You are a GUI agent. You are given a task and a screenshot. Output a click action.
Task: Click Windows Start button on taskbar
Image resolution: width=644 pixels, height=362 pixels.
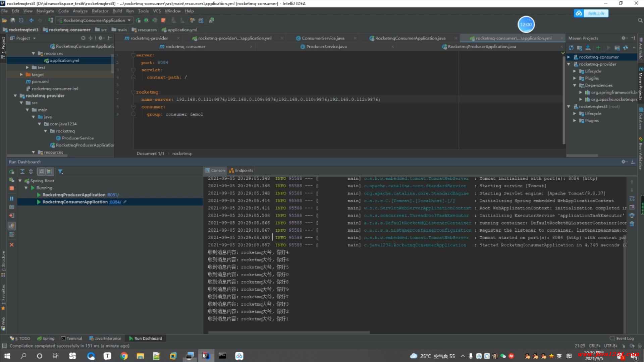pos(7,356)
